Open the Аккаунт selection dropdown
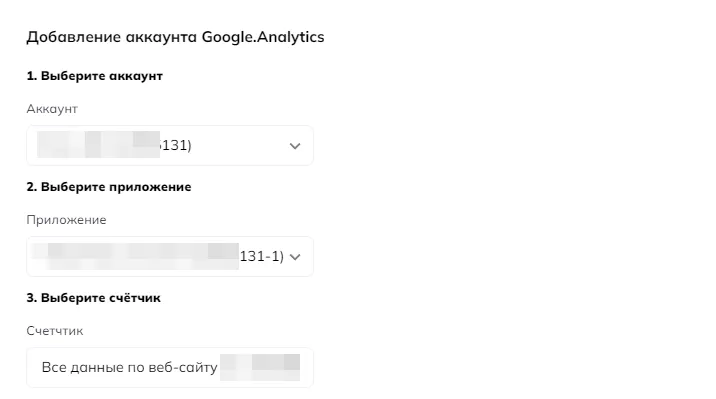Viewport: 716px width, 399px height. [x=170, y=146]
